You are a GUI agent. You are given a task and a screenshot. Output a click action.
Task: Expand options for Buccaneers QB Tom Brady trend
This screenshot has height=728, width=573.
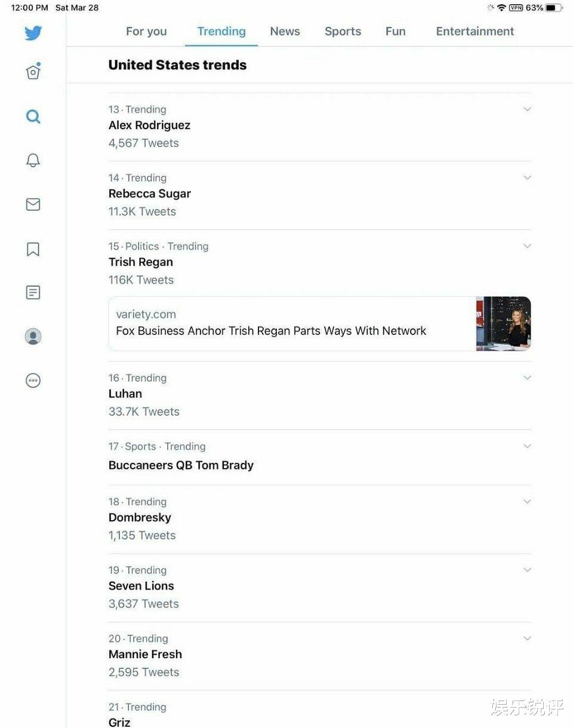tap(527, 447)
